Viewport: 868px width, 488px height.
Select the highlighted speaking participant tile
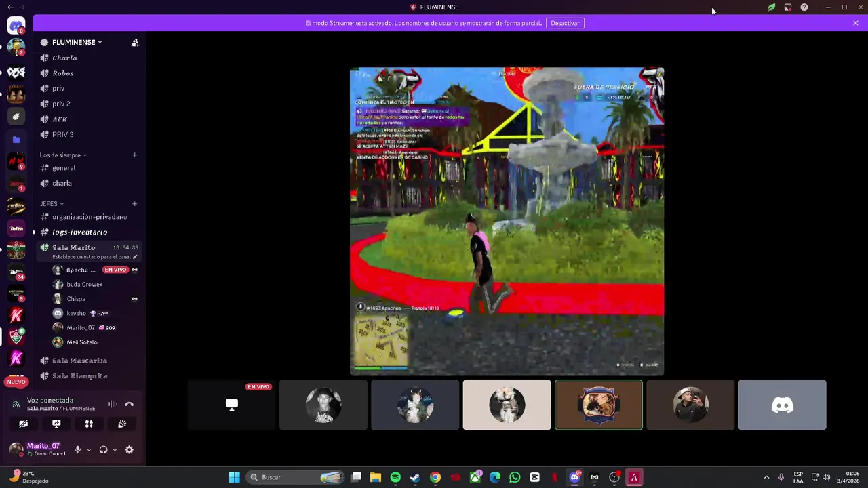coord(599,405)
